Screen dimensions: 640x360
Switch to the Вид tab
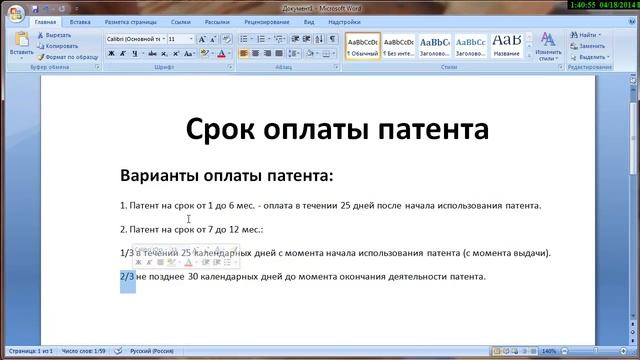tap(309, 22)
